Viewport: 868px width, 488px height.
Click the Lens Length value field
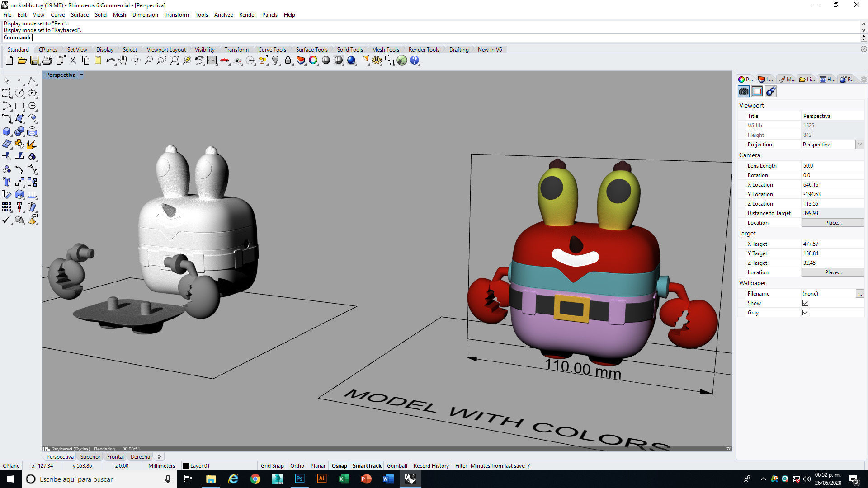[x=832, y=166]
